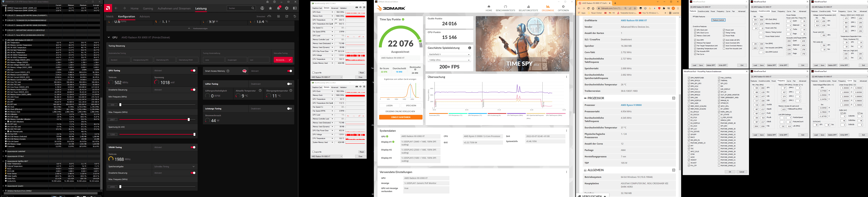The image size is (868, 197).
Task: Open Radeon Software settings gear
Action: (x=287, y=8)
